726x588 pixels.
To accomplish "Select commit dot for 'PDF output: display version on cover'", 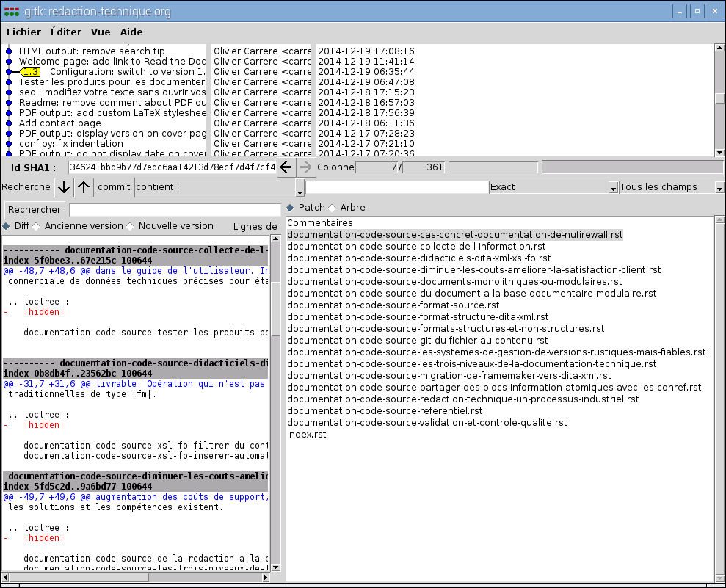I will click(9, 134).
